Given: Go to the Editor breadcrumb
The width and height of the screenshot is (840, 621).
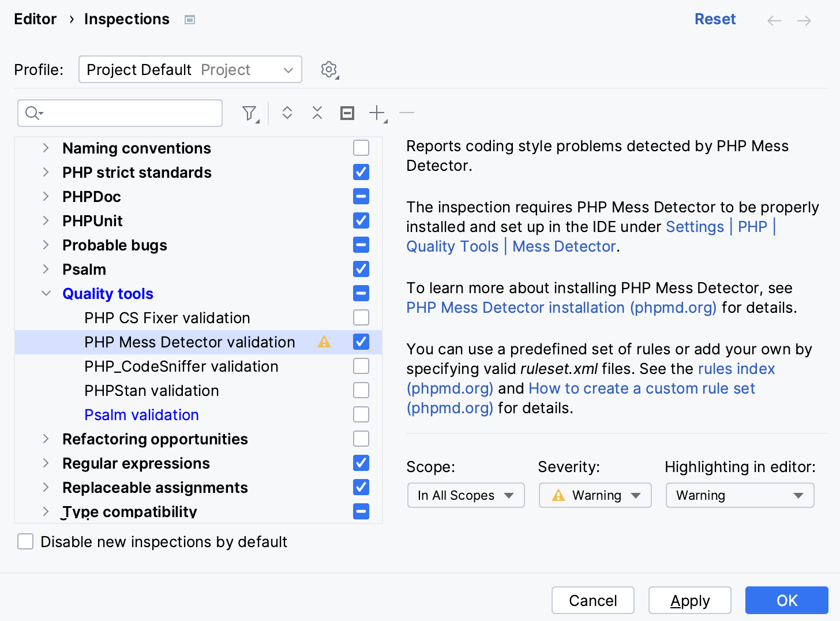Looking at the screenshot, I should 35,18.
